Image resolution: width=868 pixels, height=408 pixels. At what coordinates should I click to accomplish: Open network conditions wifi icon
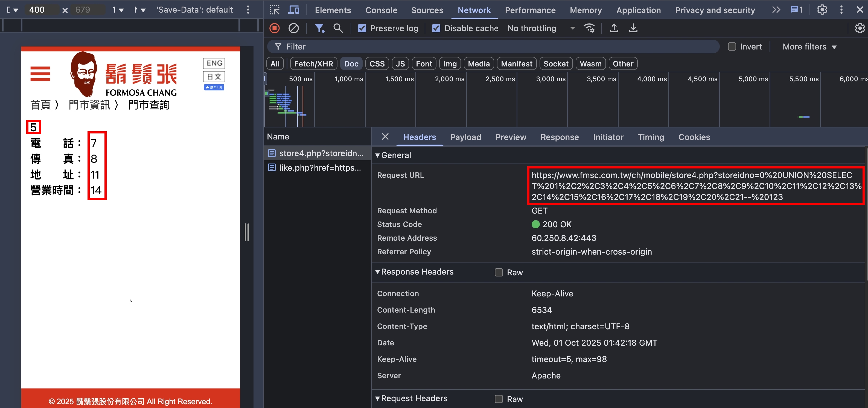pos(589,28)
